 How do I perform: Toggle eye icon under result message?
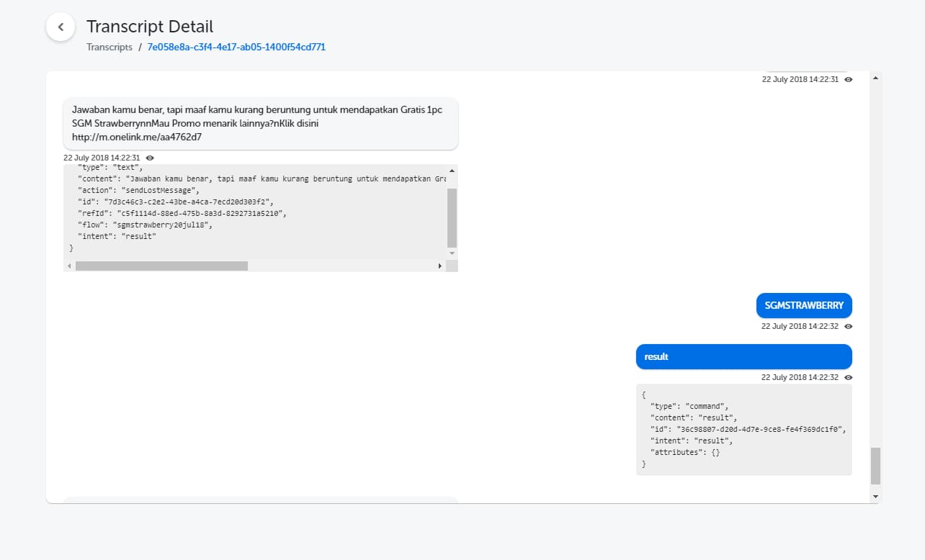[848, 377]
